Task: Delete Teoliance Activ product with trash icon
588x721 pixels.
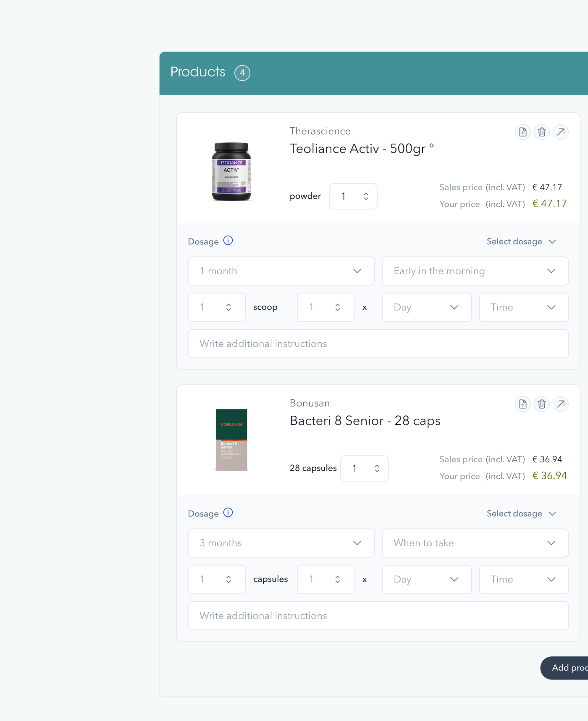Action: [542, 132]
